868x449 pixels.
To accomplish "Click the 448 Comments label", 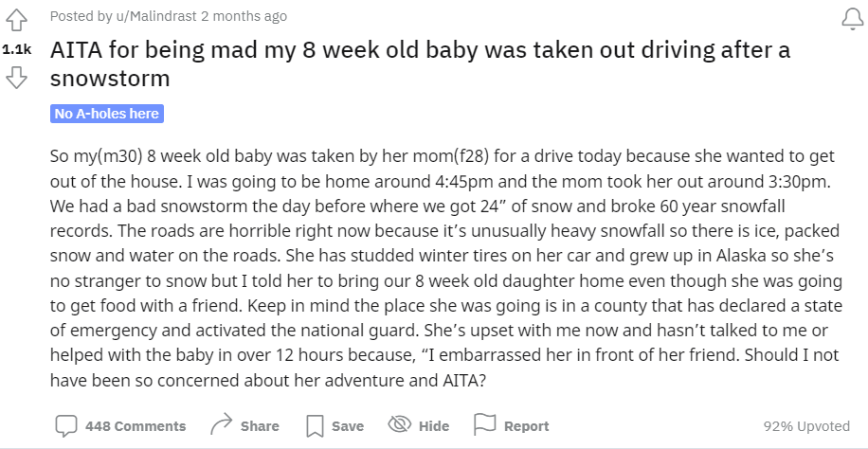I will coord(136,426).
